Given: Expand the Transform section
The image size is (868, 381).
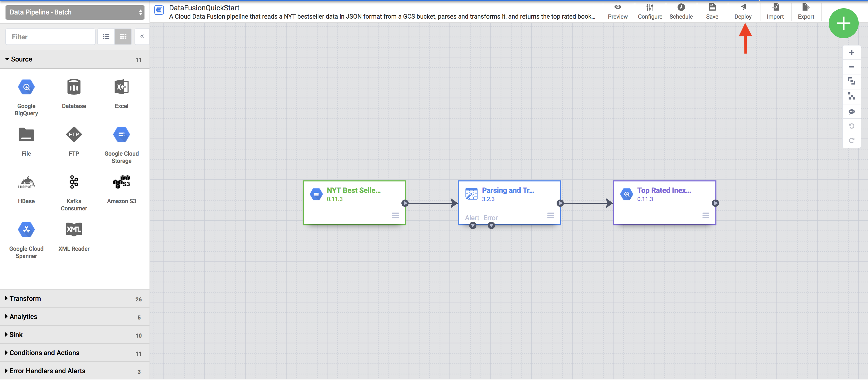Looking at the screenshot, I should pyautogui.click(x=24, y=299).
